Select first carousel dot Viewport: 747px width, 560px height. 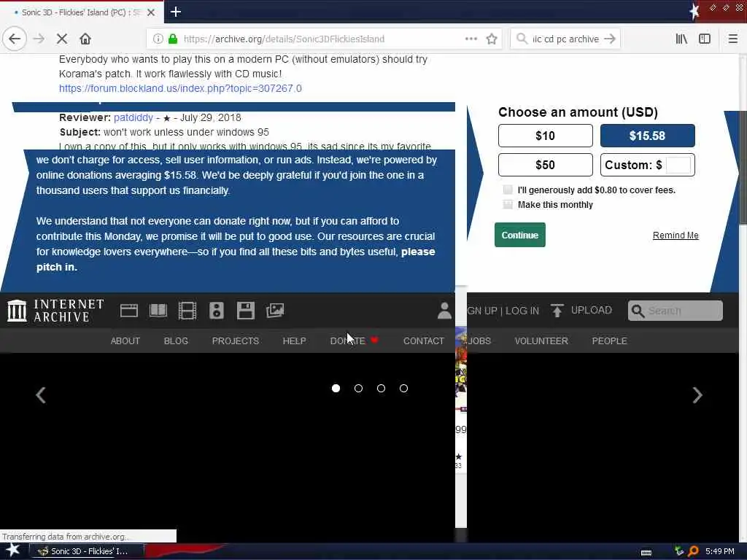click(336, 389)
